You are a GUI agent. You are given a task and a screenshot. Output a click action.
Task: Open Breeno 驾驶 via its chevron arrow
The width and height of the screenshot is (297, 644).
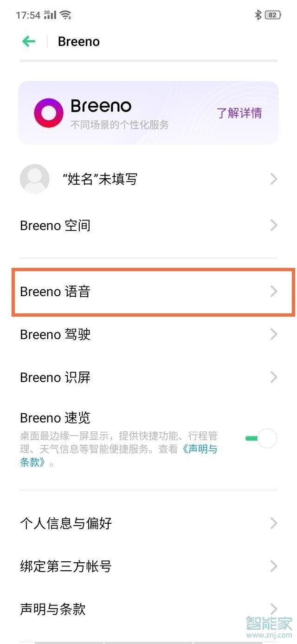pyautogui.click(x=273, y=334)
